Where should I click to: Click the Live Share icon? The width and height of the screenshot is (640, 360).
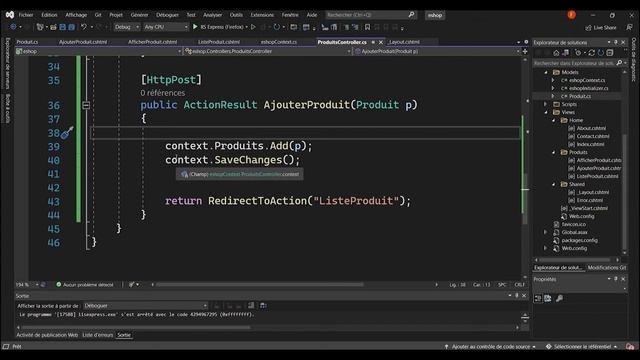589,28
